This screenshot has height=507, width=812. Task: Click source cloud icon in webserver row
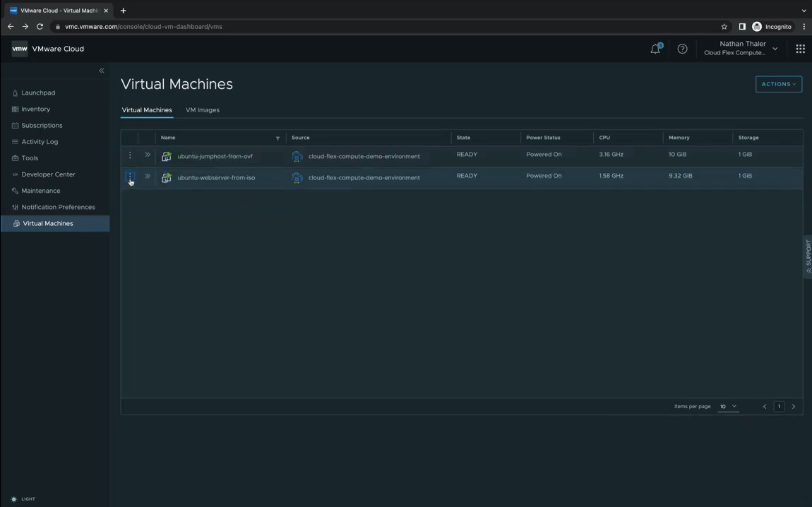click(297, 178)
